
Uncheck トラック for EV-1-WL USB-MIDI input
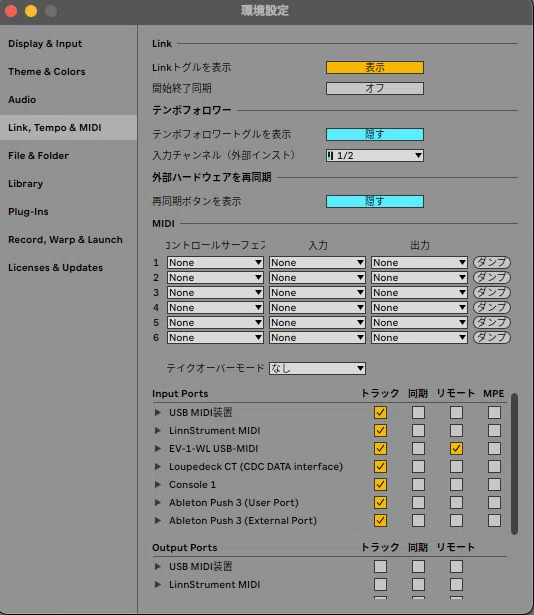click(x=380, y=449)
